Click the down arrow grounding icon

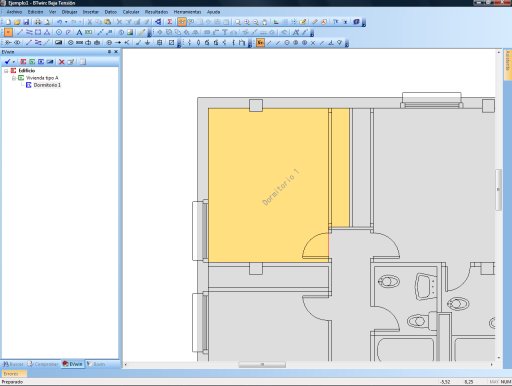(x=147, y=43)
